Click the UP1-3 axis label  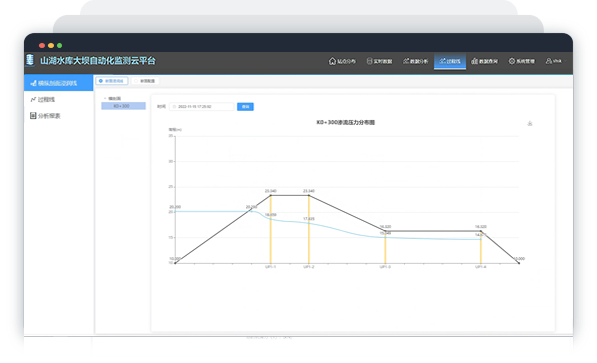pos(385,267)
